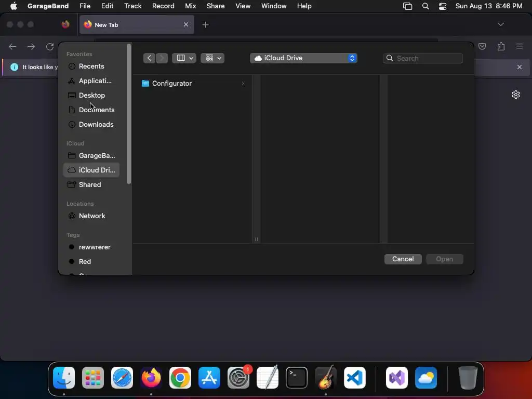This screenshot has width=532, height=399.
Task: Open TextEdit from the Dock
Action: (x=268, y=378)
